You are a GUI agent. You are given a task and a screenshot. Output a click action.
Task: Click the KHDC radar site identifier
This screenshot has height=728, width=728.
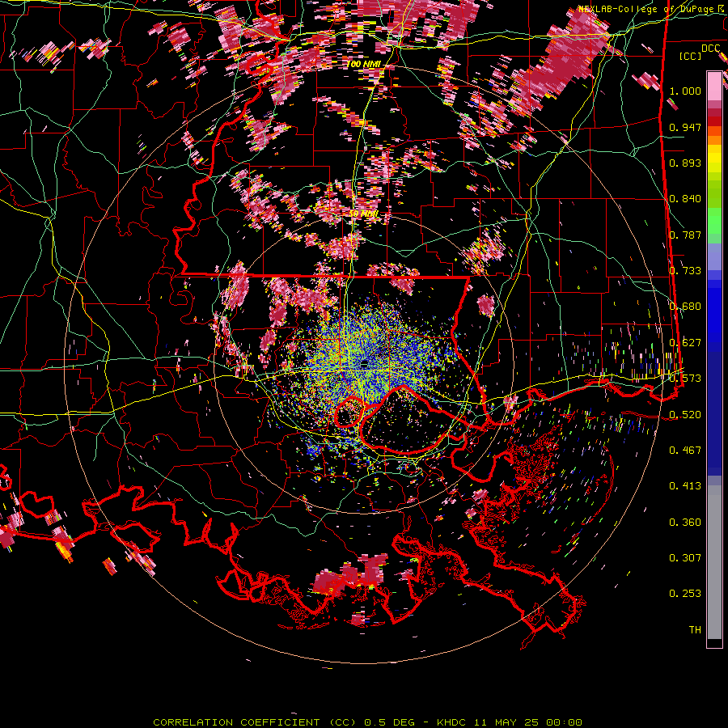[x=453, y=722]
